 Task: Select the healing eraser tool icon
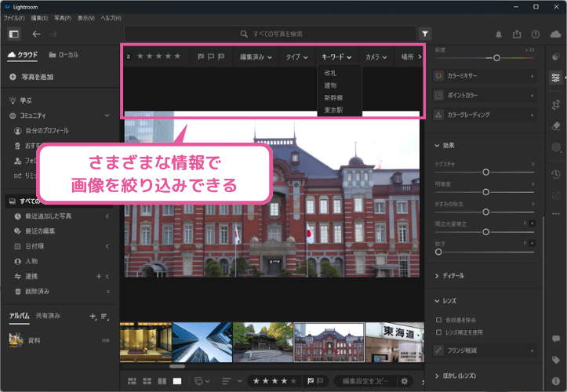[x=556, y=125]
